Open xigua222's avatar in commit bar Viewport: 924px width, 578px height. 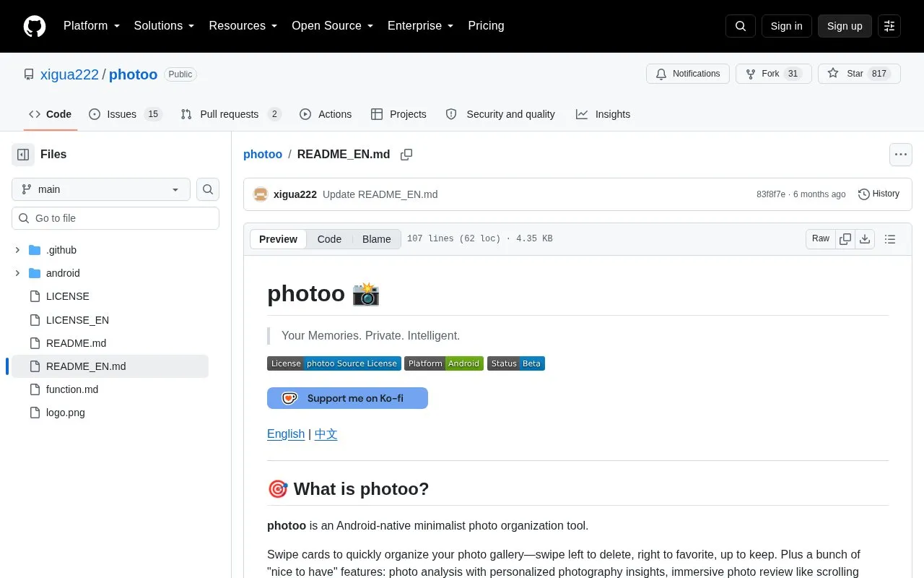click(x=261, y=194)
